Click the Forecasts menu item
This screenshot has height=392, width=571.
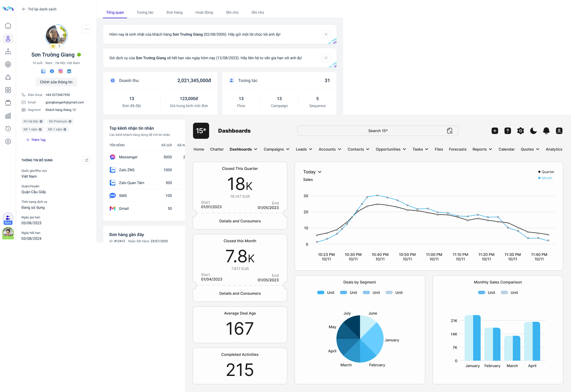(x=458, y=149)
